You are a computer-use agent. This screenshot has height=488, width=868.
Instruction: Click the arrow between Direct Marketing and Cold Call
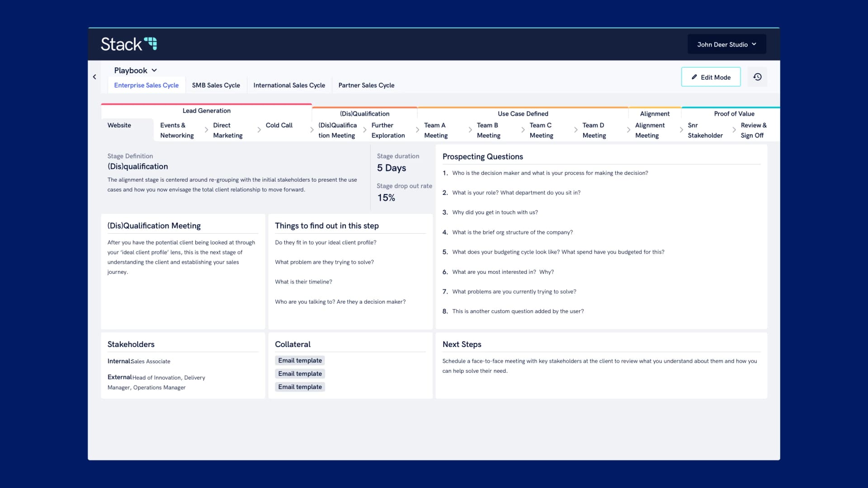(259, 130)
